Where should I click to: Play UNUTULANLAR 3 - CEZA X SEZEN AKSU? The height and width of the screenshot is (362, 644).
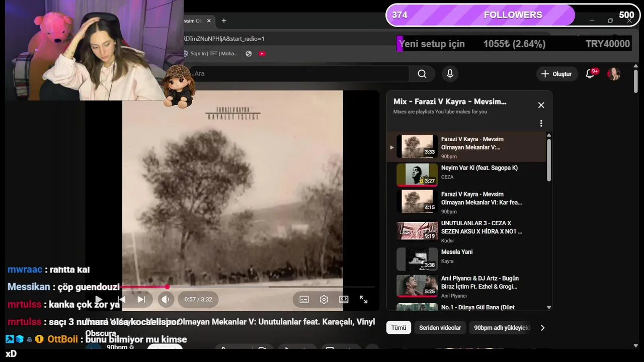466,231
